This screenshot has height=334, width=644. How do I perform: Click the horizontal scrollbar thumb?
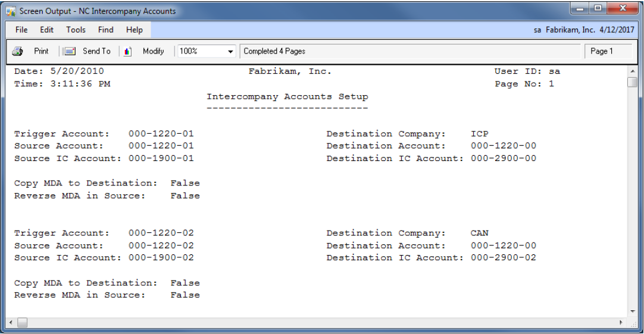coord(21,322)
